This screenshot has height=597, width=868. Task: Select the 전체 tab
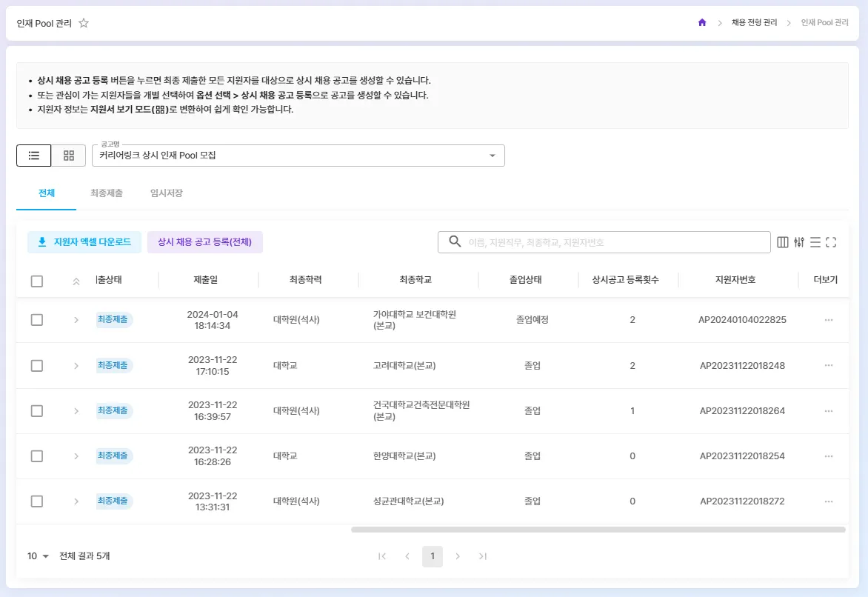click(x=47, y=193)
